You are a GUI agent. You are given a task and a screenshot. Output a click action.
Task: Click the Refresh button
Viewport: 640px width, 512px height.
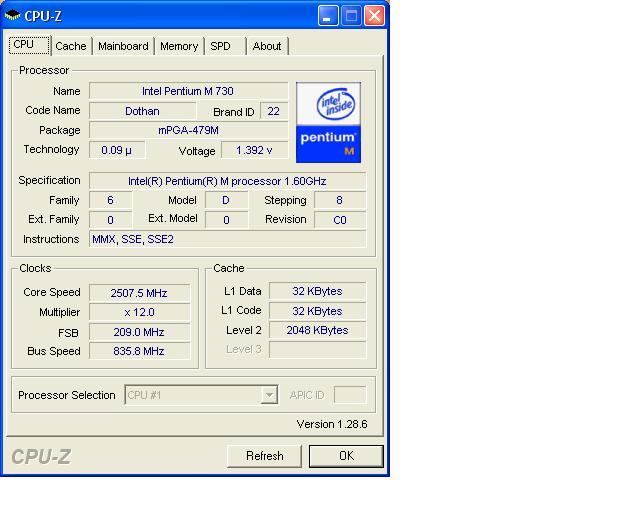tap(264, 456)
